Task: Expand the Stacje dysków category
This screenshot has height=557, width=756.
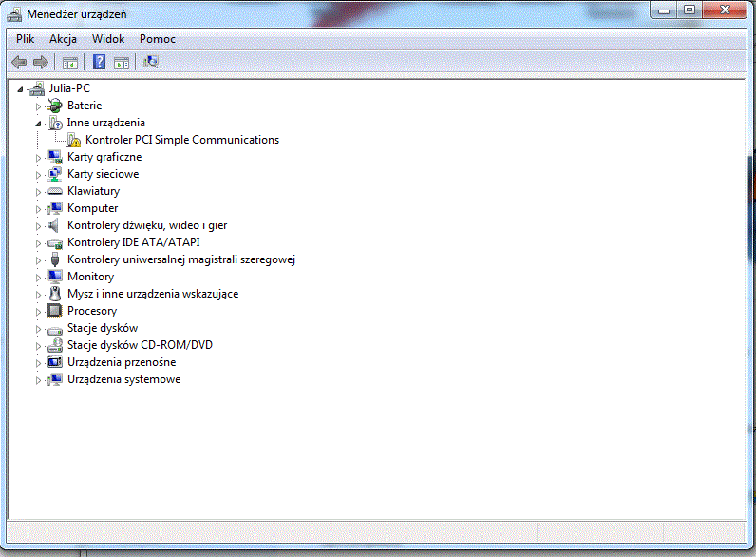Action: (38, 329)
